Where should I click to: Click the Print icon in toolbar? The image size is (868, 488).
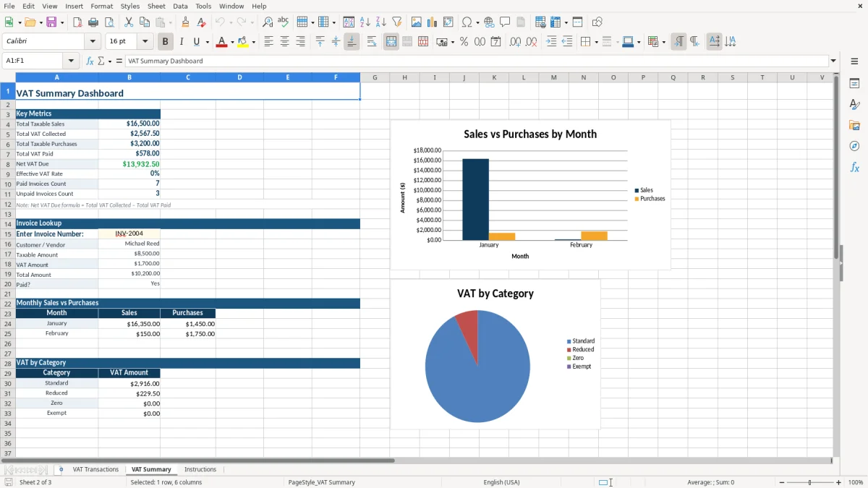(93, 22)
